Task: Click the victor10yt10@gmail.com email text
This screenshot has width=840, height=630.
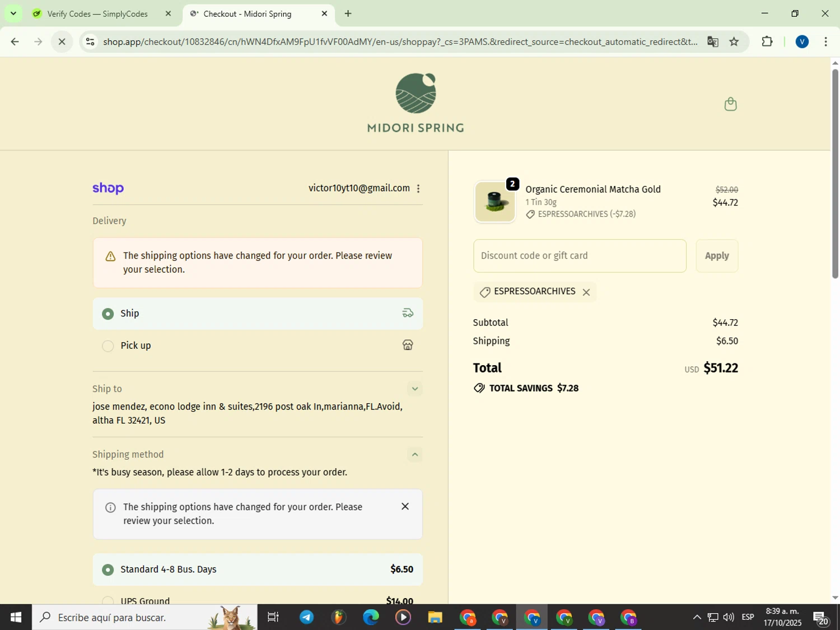Action: click(x=359, y=188)
